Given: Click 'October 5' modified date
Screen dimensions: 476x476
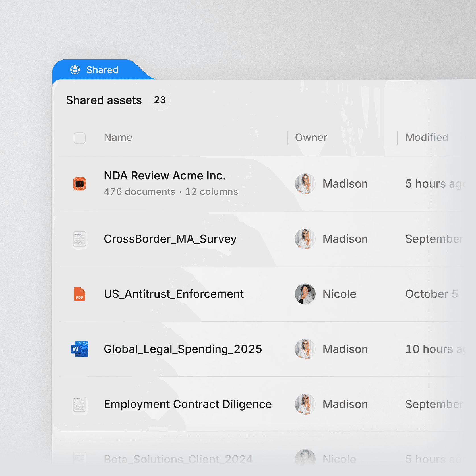Looking at the screenshot, I should 432,294.
